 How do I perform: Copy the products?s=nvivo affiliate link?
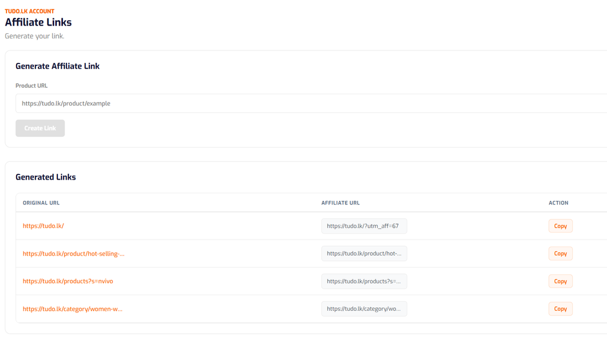[560, 282]
